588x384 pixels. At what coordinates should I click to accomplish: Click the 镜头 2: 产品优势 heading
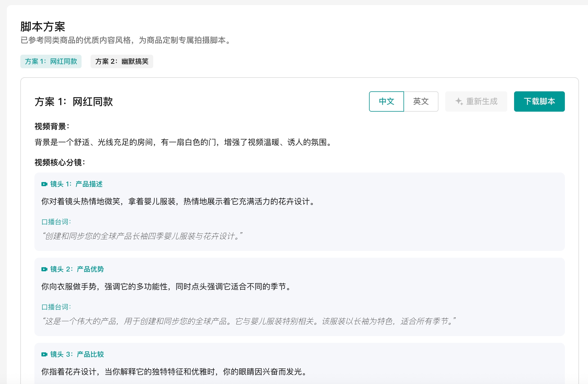77,269
